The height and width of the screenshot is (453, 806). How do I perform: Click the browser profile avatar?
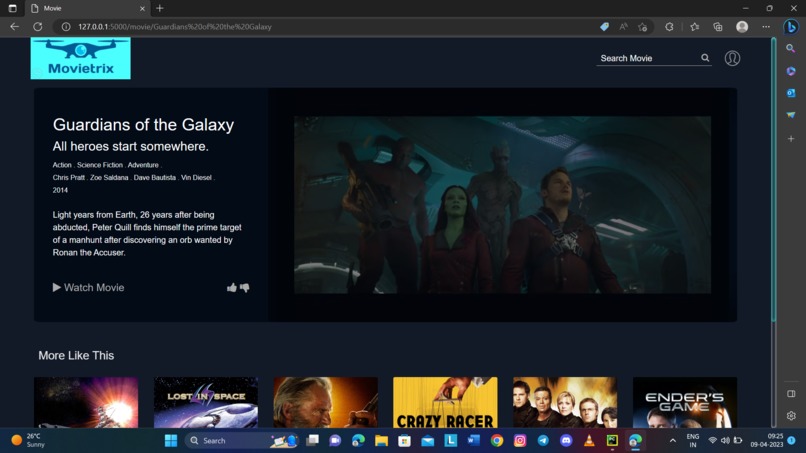(742, 27)
